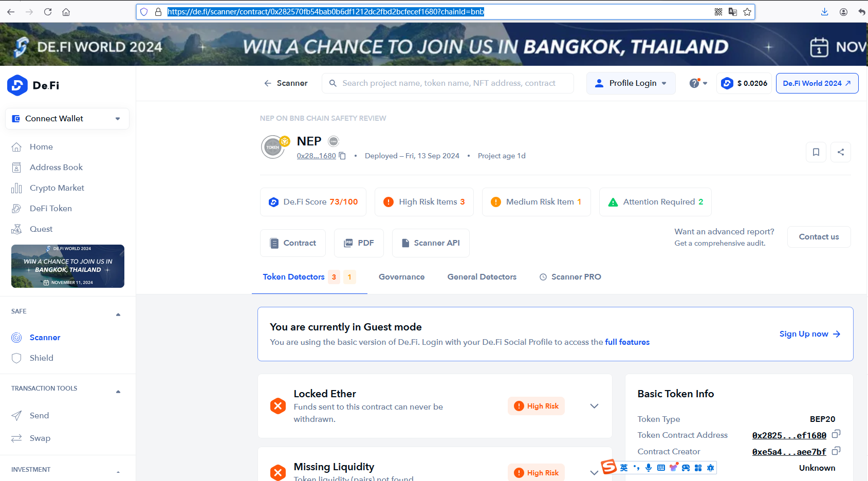This screenshot has height=481, width=868.
Task: Collapse the SAFE sidebar section
Action: (x=118, y=314)
